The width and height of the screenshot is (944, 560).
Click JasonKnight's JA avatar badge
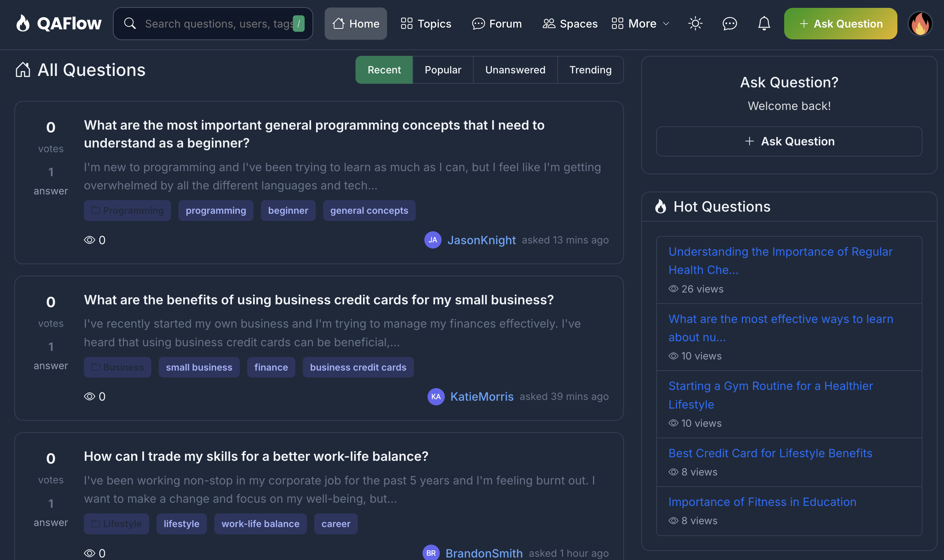(433, 240)
